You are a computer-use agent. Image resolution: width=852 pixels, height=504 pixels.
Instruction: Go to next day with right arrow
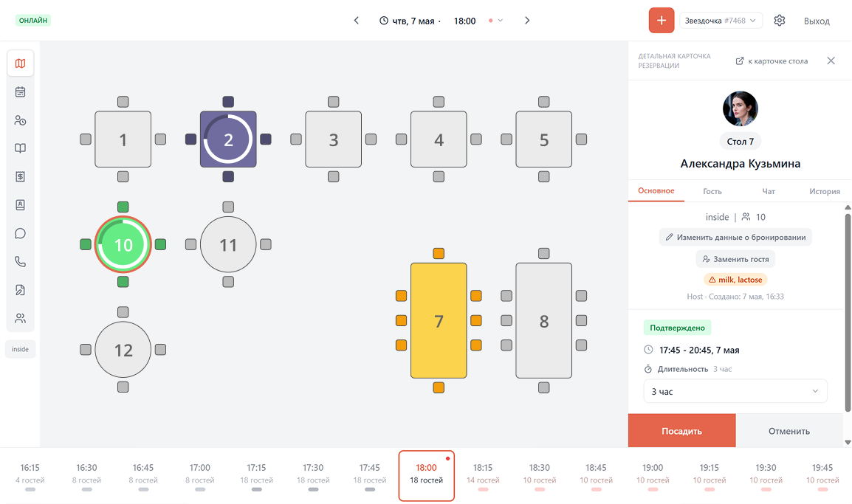coord(527,21)
